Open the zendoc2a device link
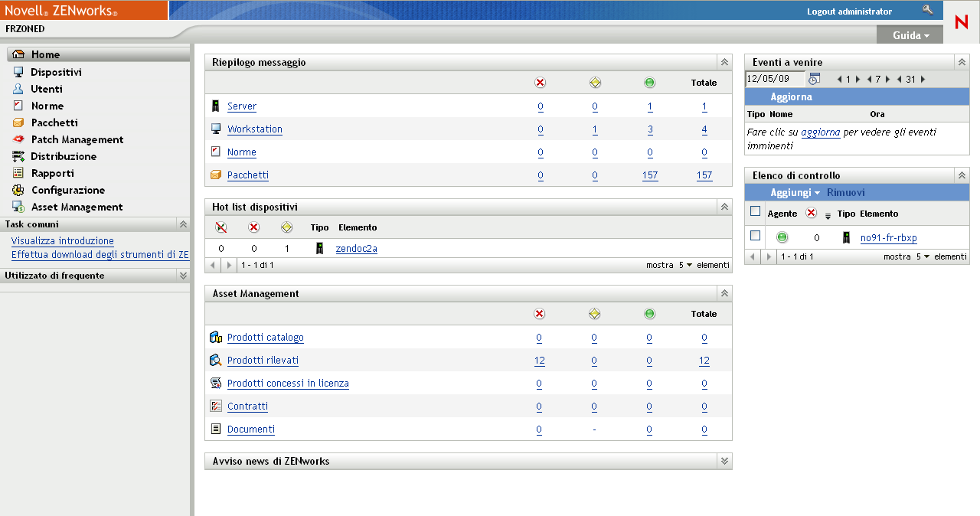Image resolution: width=980 pixels, height=516 pixels. (x=356, y=248)
